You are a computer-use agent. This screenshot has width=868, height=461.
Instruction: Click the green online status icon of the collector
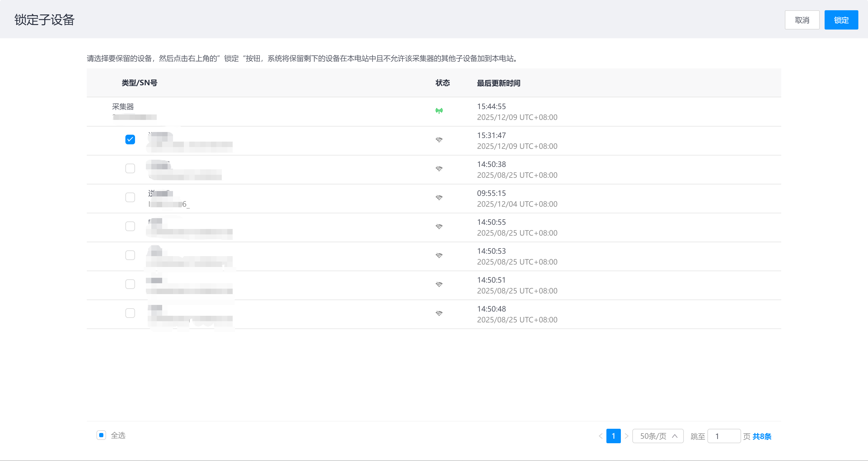point(439,111)
